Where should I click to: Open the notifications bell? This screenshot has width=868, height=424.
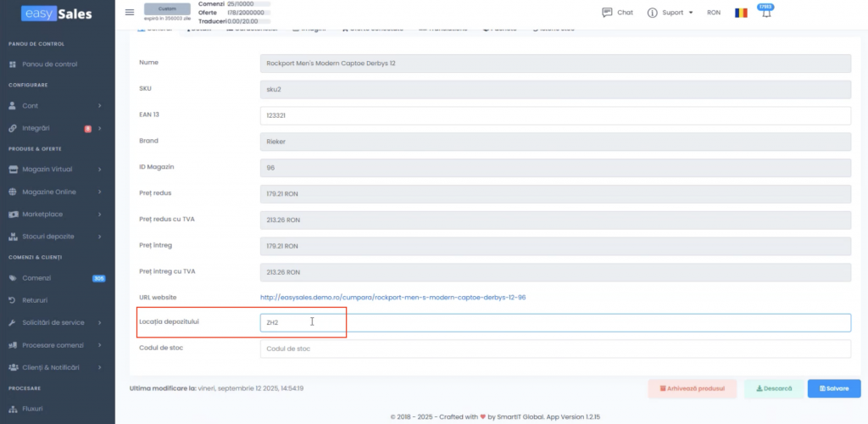tap(766, 14)
